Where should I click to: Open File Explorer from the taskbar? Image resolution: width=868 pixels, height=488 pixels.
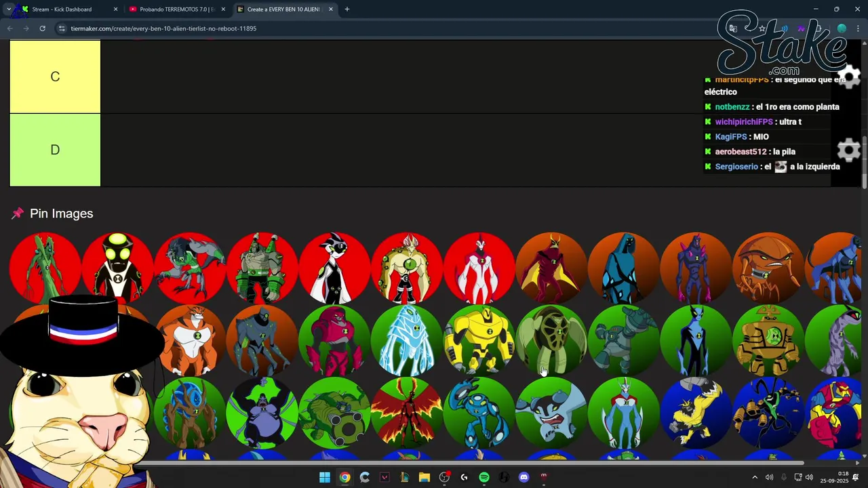[x=425, y=477]
